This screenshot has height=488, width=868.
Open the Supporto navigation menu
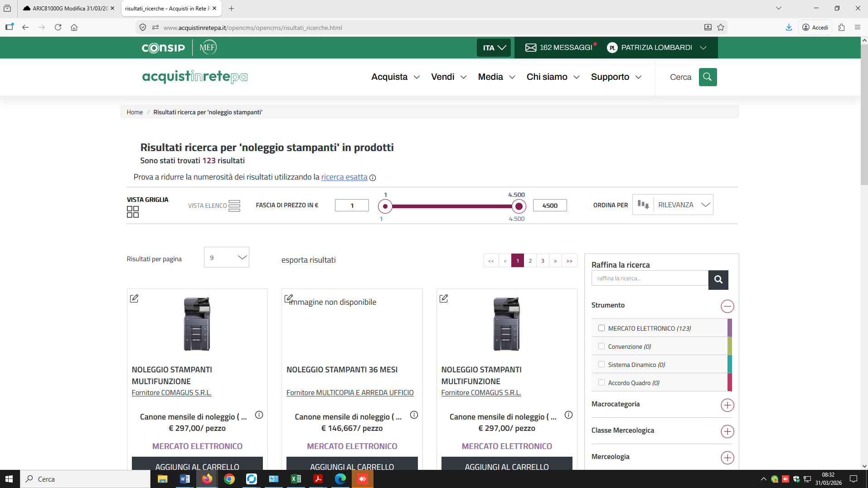[x=616, y=77]
